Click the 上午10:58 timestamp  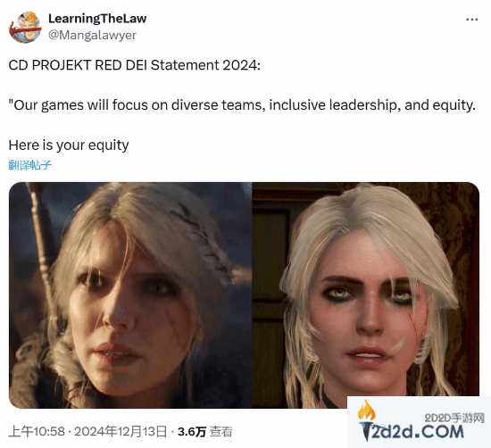pos(37,431)
